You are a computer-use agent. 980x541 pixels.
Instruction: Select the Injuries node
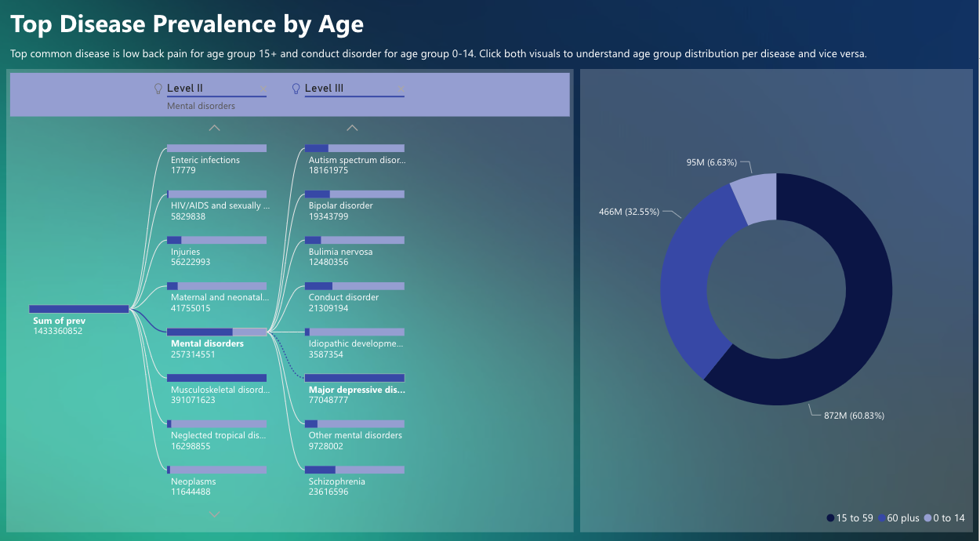click(x=216, y=241)
